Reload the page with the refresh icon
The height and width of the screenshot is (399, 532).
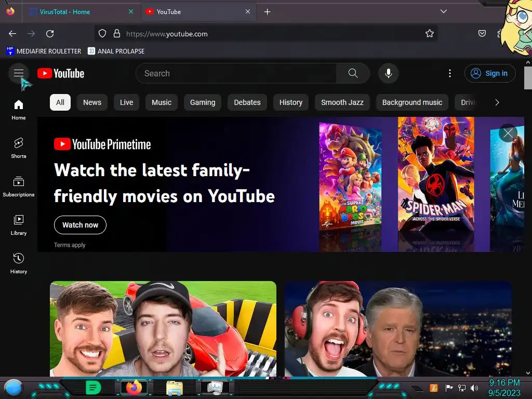tap(50, 34)
